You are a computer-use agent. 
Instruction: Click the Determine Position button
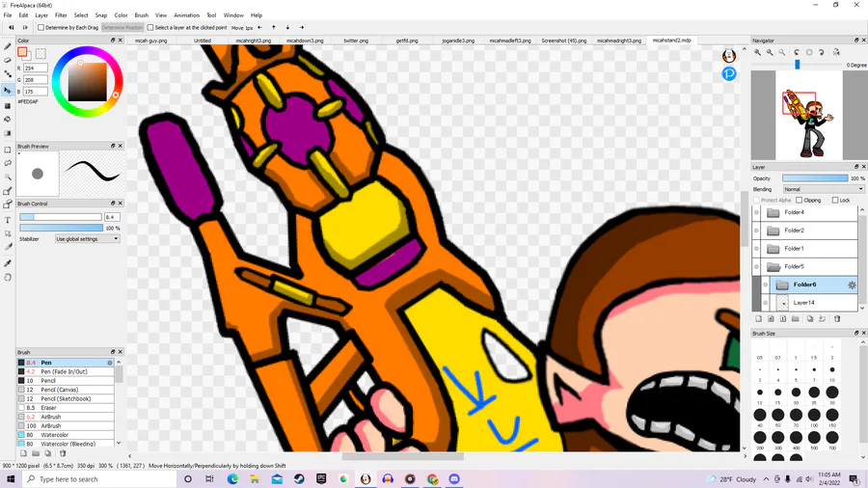122,27
